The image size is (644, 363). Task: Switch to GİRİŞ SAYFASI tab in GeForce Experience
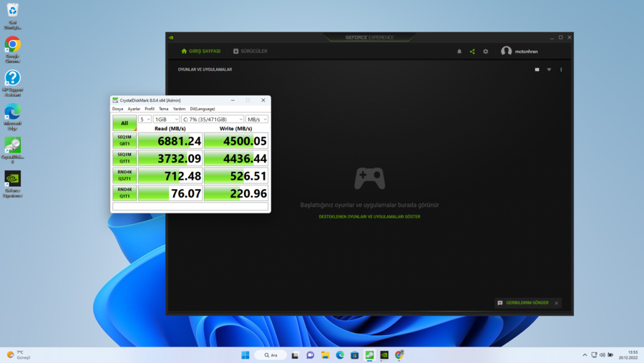pos(201,52)
